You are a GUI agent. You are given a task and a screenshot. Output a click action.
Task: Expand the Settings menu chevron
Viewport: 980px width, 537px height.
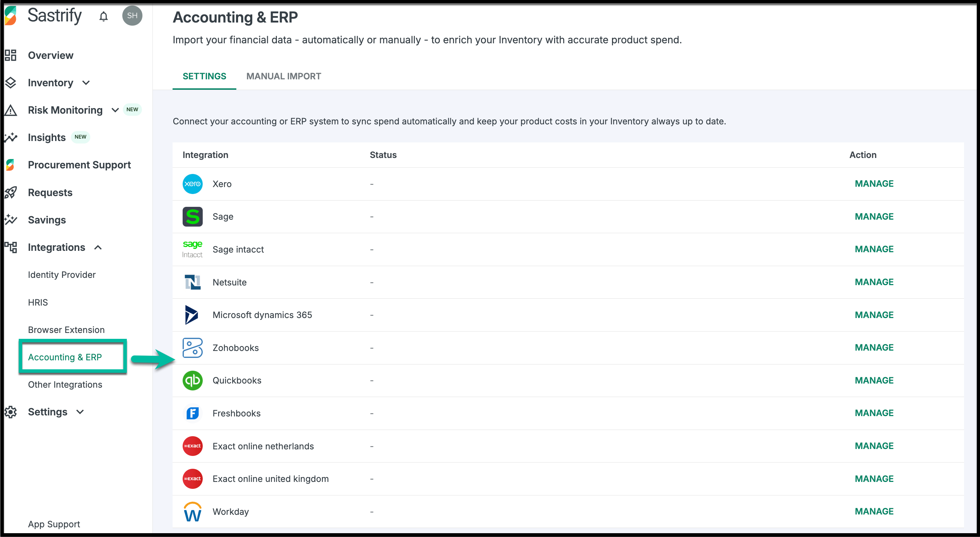pyautogui.click(x=80, y=412)
